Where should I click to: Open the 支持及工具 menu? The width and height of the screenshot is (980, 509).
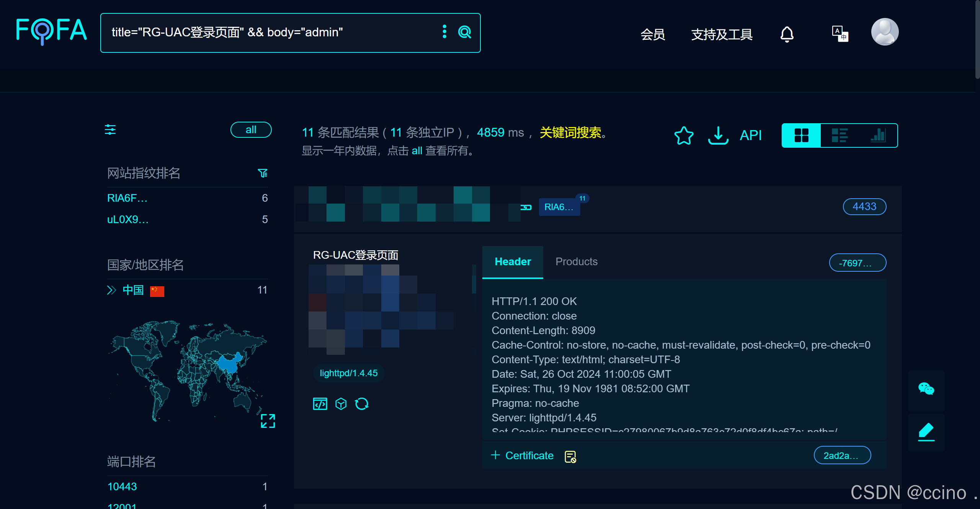pos(722,34)
